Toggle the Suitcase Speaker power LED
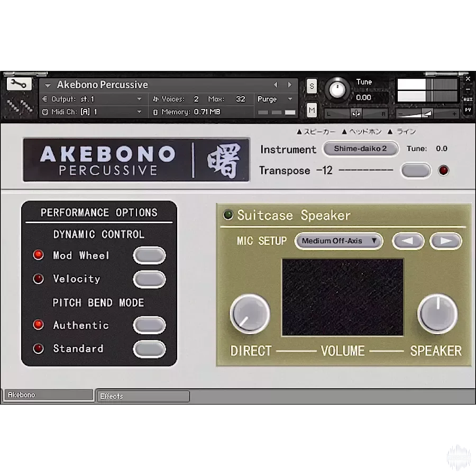This screenshot has width=476, height=476. pyautogui.click(x=228, y=215)
